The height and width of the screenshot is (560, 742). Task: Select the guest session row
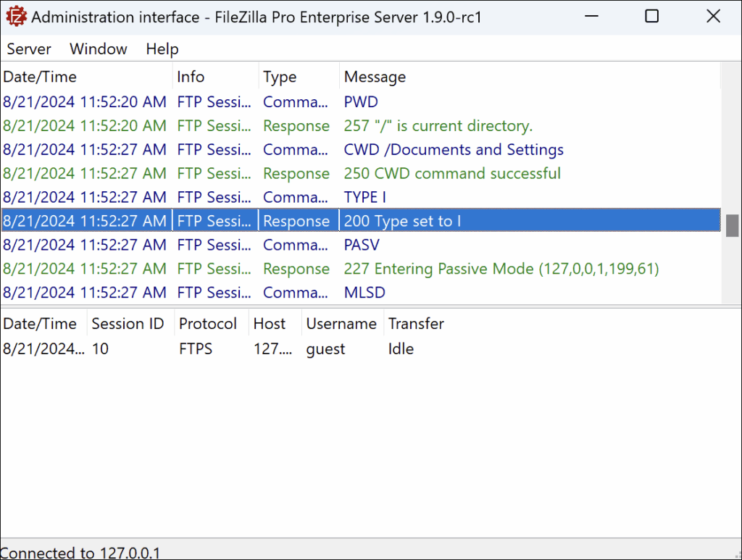pos(325,349)
